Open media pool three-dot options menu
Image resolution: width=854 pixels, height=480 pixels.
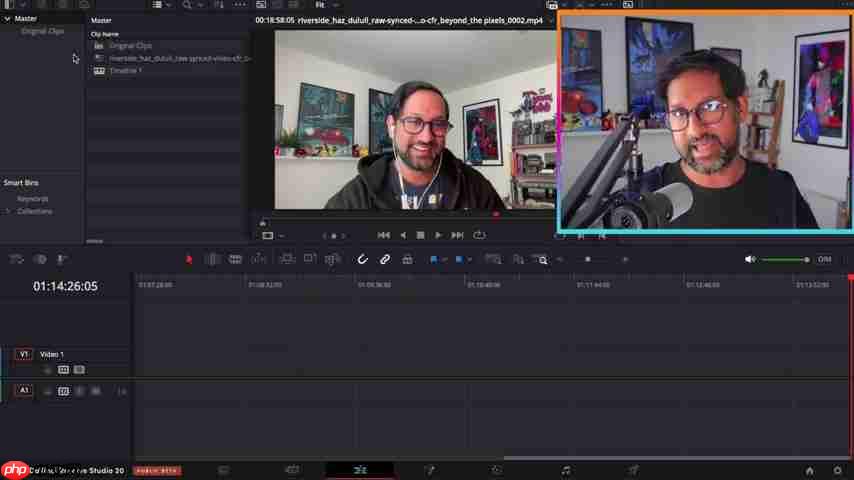(x=240, y=4)
